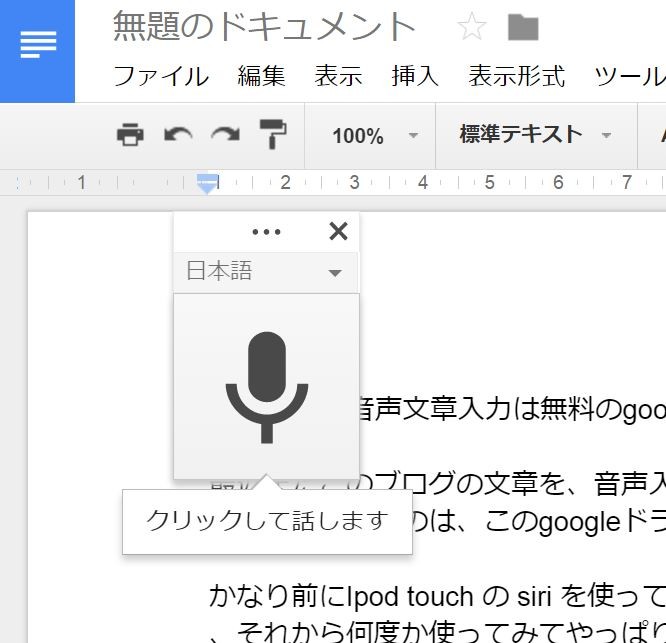Open the 表示 menu
This screenshot has width=666, height=643.
coord(338,76)
